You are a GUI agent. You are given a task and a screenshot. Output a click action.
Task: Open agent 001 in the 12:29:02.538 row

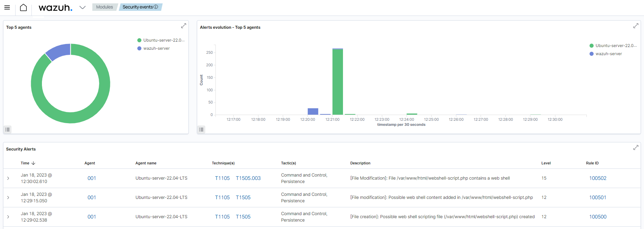pyautogui.click(x=92, y=217)
